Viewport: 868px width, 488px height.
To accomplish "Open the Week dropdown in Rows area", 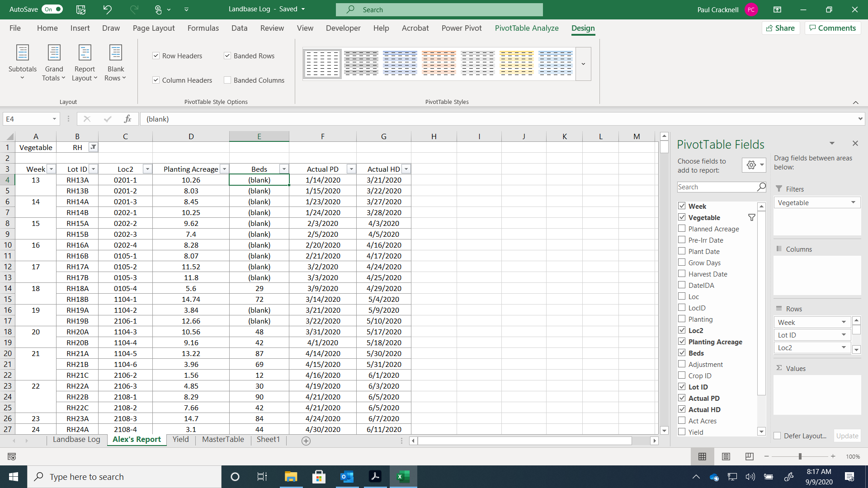I will [844, 322].
